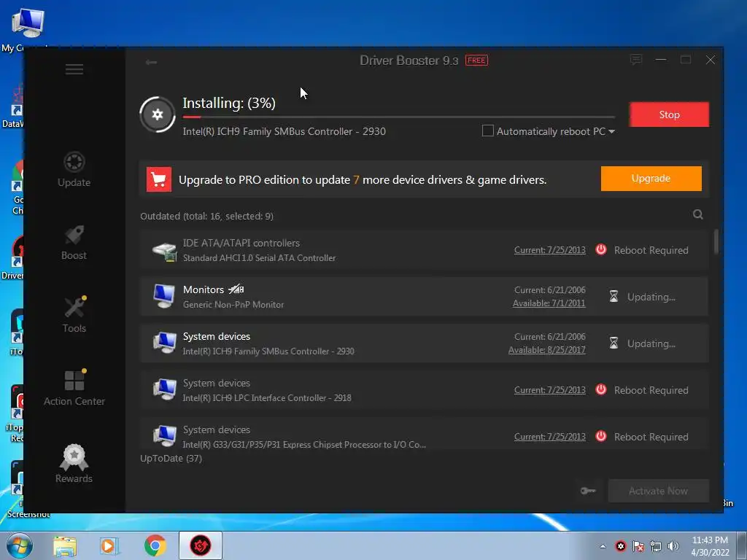Open Windows Media Player from taskbar
This screenshot has height=560, width=747.
point(109,545)
